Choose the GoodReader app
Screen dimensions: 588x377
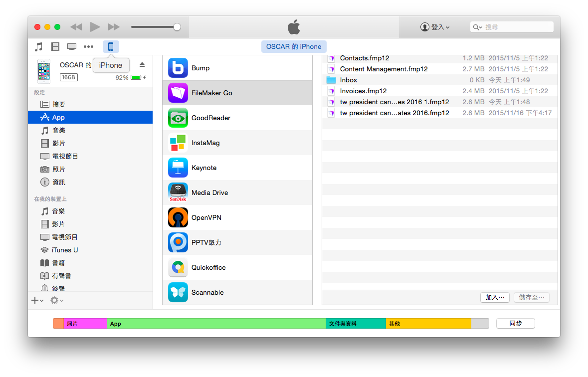(237, 118)
